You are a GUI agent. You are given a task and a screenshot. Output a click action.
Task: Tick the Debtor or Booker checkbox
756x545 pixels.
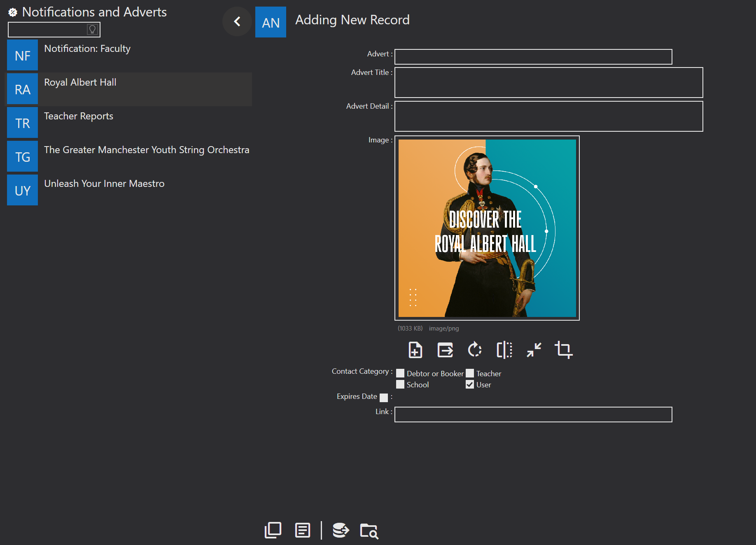point(400,373)
